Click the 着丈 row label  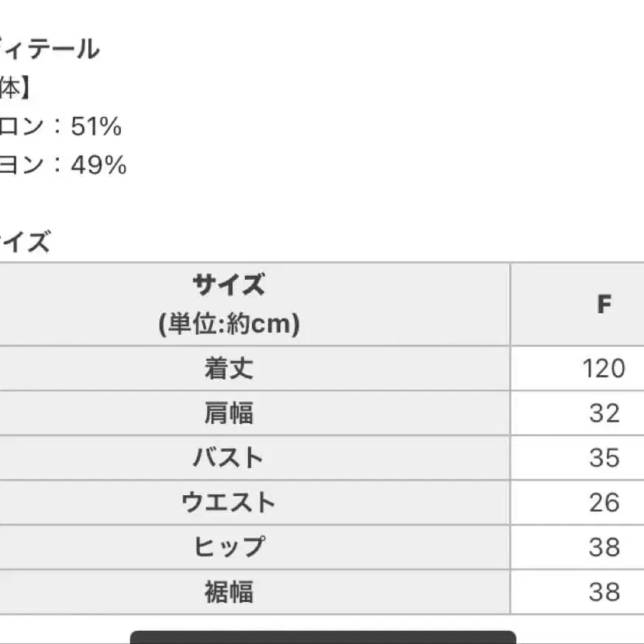[x=229, y=368]
